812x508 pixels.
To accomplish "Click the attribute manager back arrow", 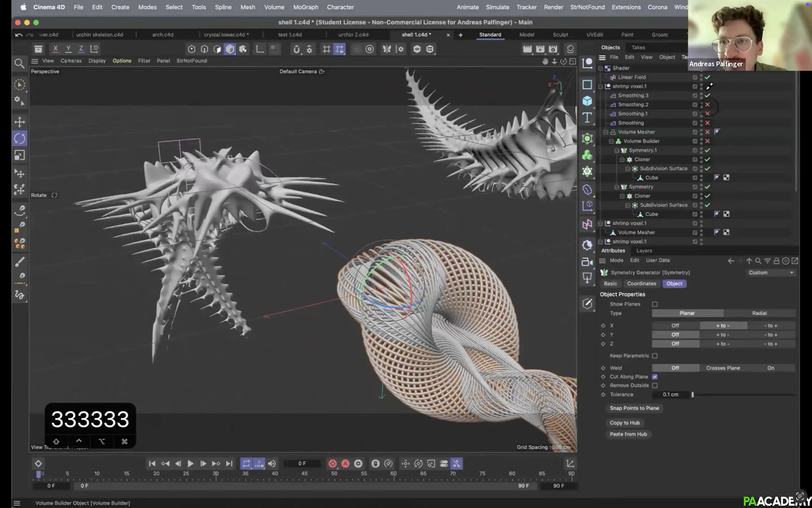I will pyautogui.click(x=731, y=261).
